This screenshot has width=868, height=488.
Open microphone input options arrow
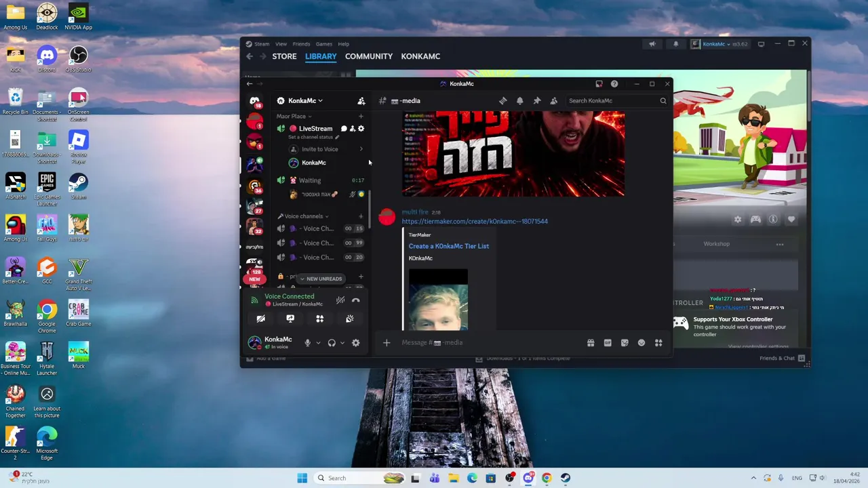point(317,343)
